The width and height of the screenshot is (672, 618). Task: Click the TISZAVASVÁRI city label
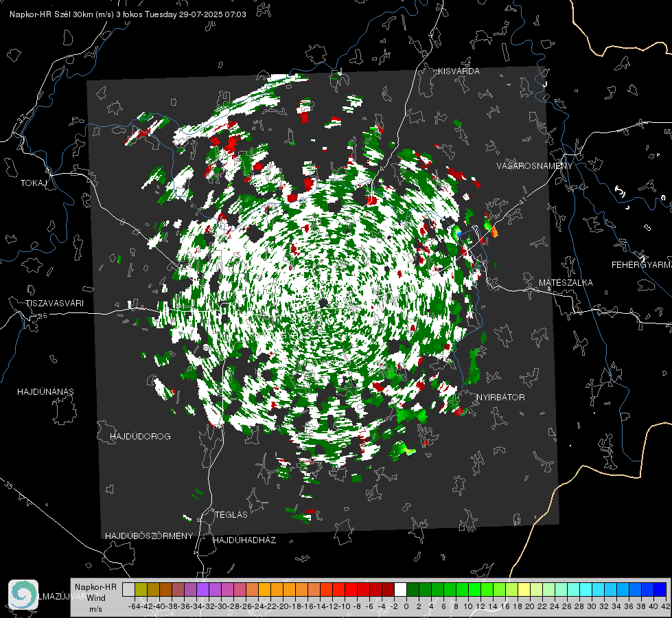tap(54, 304)
